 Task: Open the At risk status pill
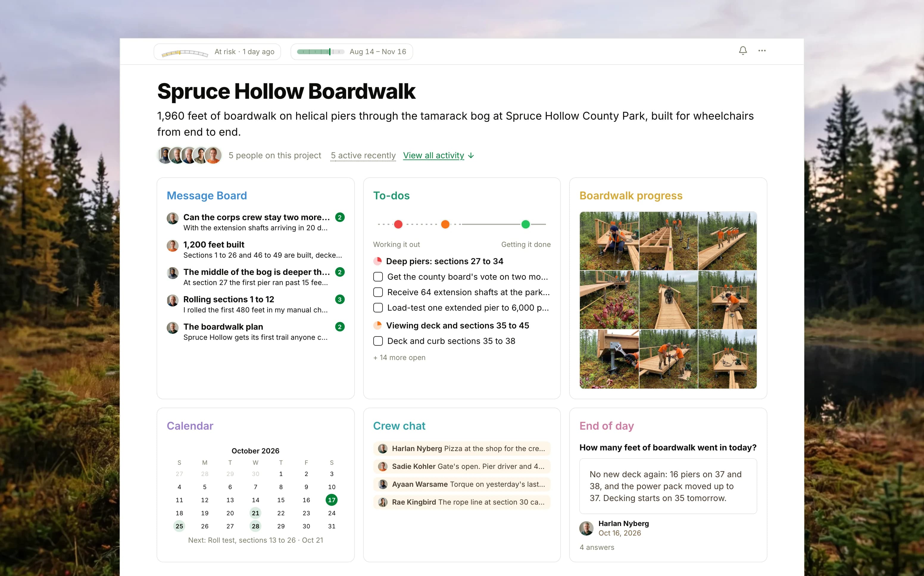pos(217,52)
